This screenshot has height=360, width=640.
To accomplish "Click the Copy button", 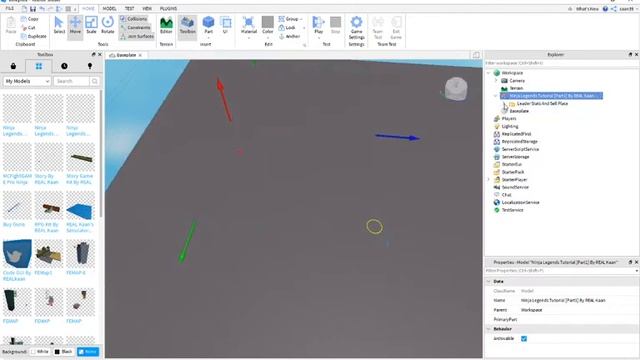I will coord(30,19).
